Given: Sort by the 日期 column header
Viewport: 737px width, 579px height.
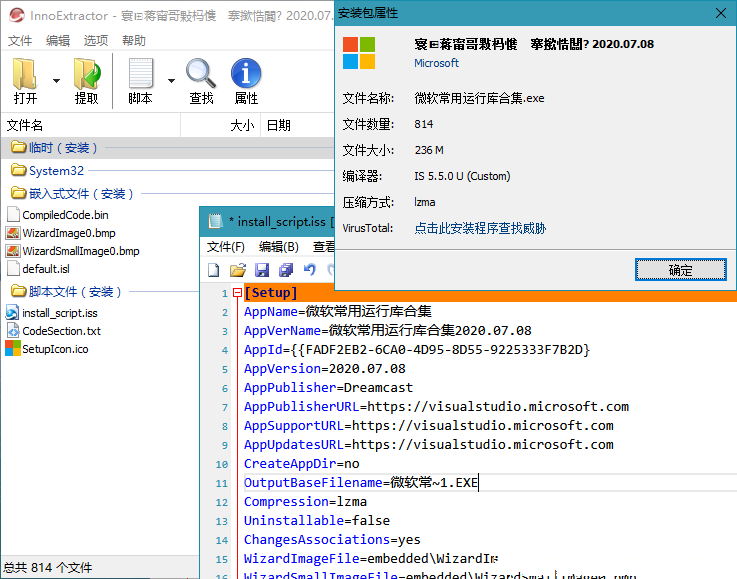Looking at the screenshot, I should tap(297, 125).
